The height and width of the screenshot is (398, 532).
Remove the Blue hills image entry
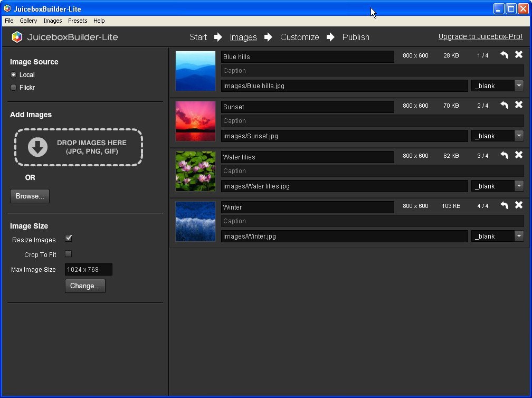[519, 55]
